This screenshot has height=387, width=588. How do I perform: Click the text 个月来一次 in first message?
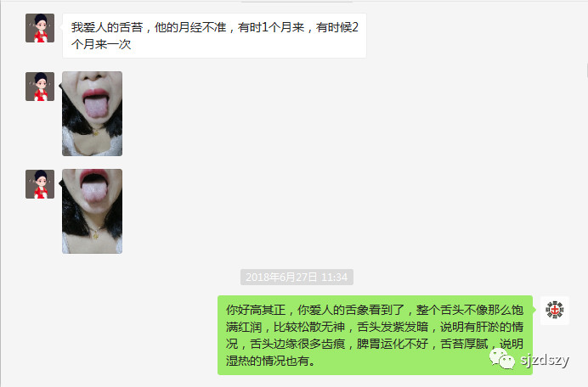tap(101, 44)
